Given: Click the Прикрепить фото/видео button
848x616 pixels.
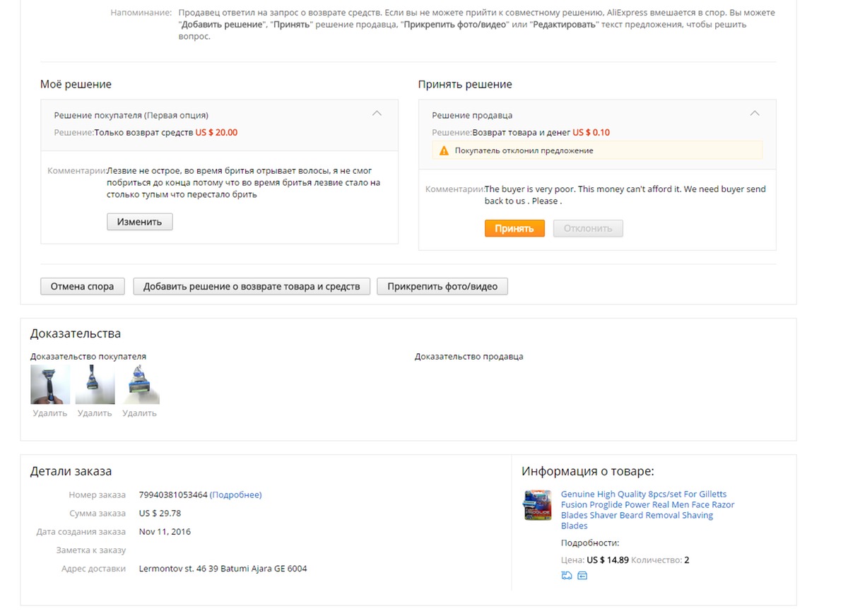Looking at the screenshot, I should (442, 286).
